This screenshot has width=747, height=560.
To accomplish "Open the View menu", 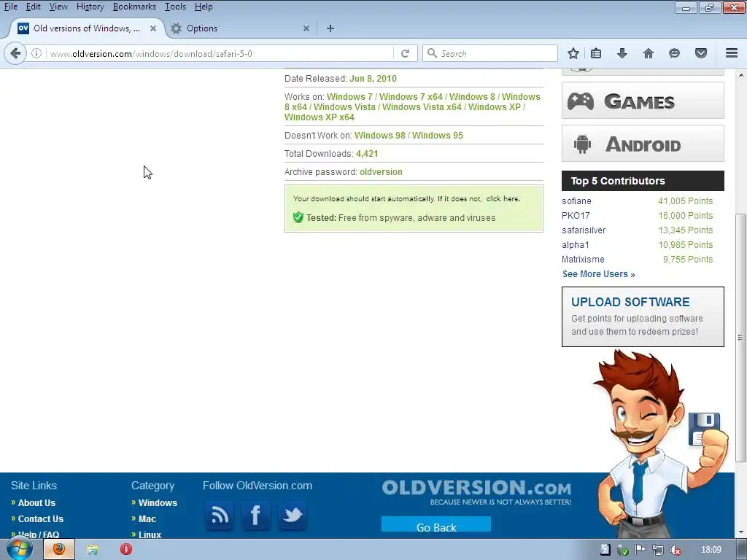I will click(x=58, y=7).
